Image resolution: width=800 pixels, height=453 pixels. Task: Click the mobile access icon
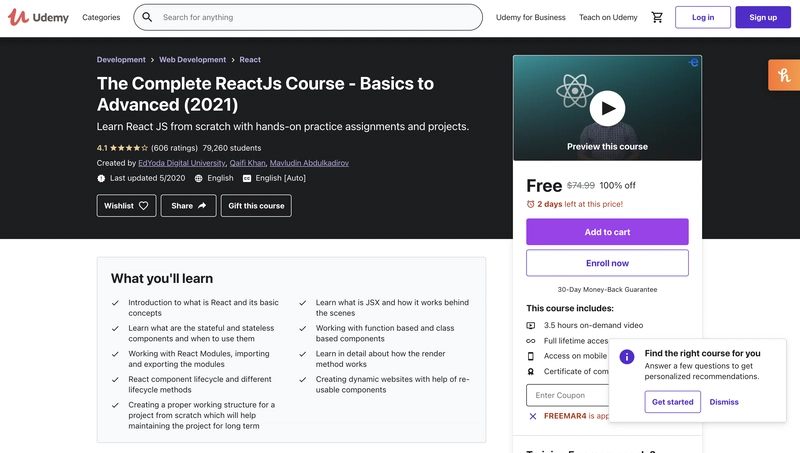click(531, 356)
